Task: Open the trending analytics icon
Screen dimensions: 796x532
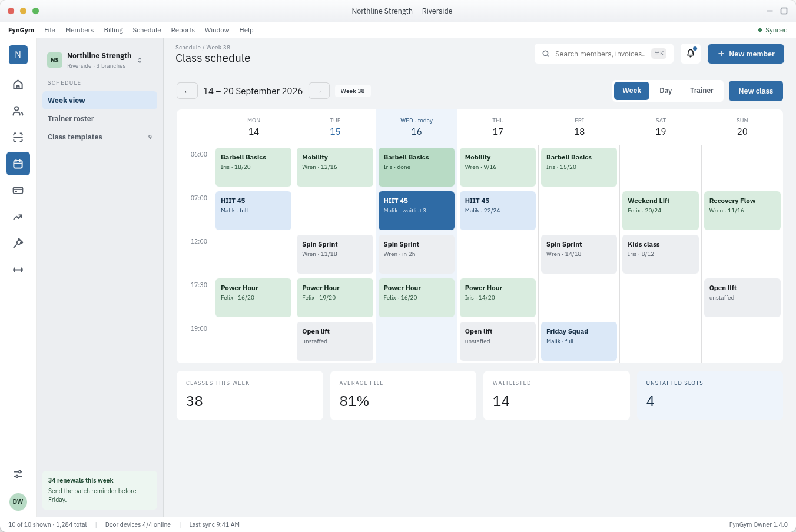Action: pyautogui.click(x=18, y=217)
